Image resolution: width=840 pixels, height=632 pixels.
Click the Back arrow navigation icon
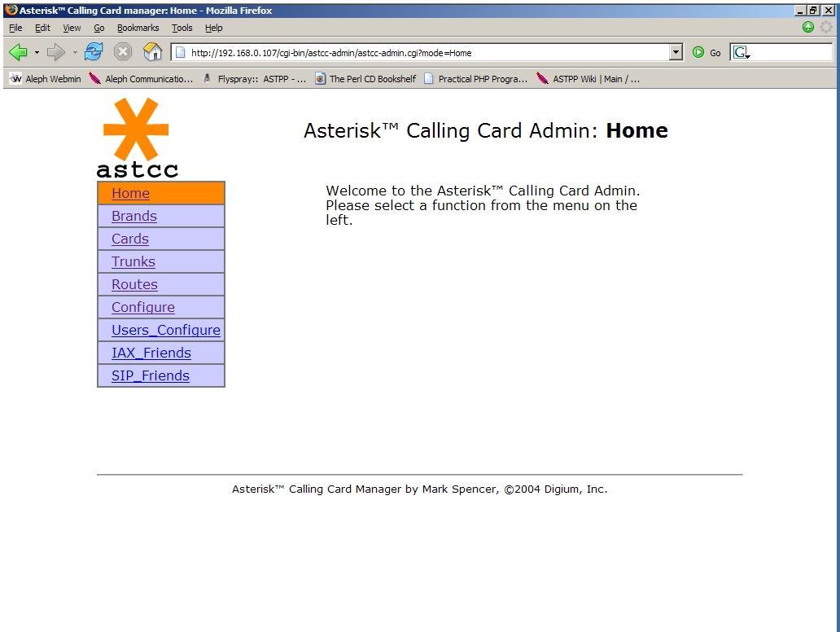click(x=18, y=52)
